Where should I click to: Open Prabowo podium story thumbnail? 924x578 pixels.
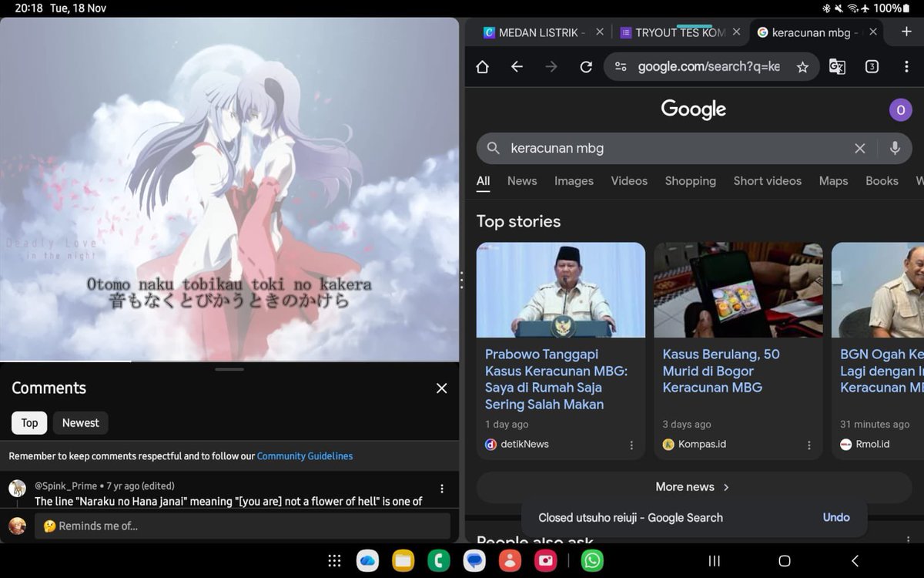click(x=561, y=290)
